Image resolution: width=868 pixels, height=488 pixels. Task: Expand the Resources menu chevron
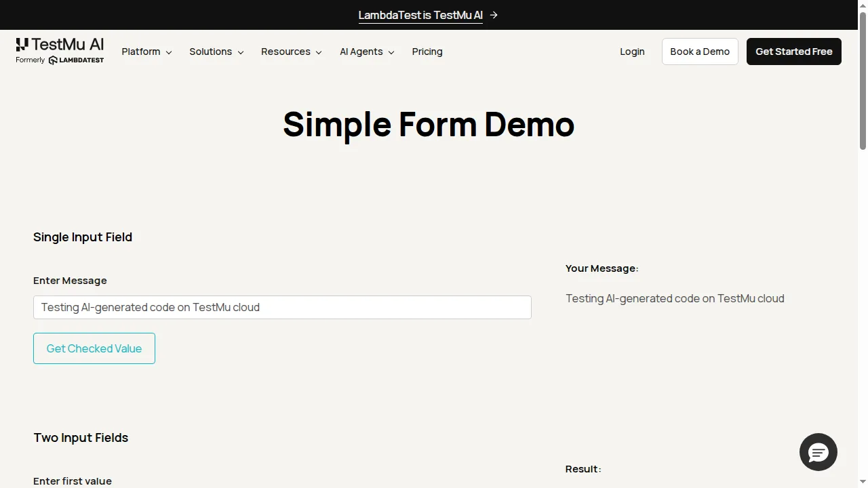(x=319, y=52)
